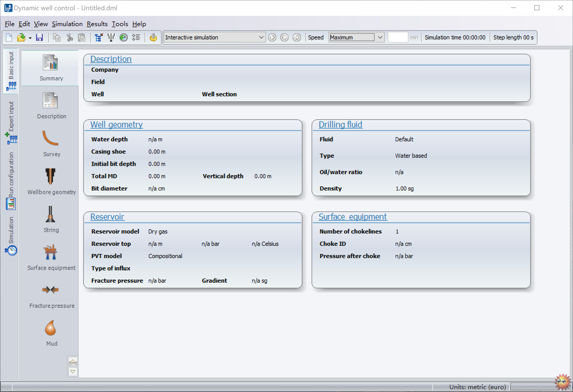Pause simulation with the pause button
The image size is (573, 392).
pos(284,38)
